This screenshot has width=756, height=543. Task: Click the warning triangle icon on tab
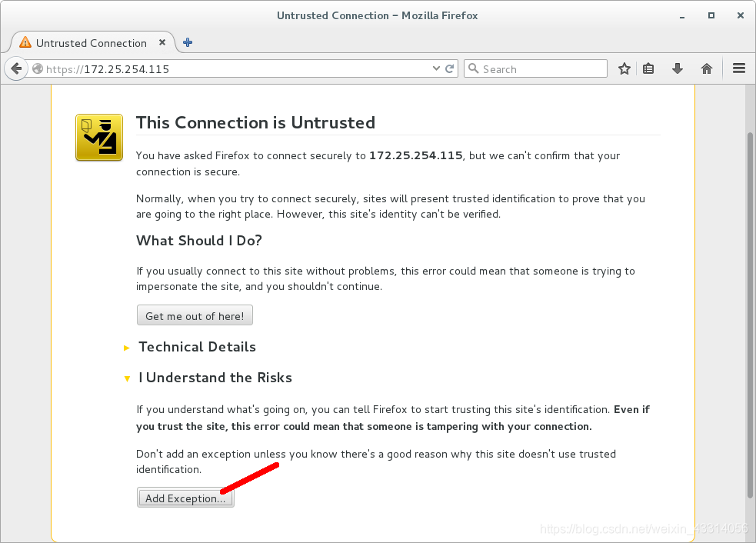pyautogui.click(x=25, y=42)
